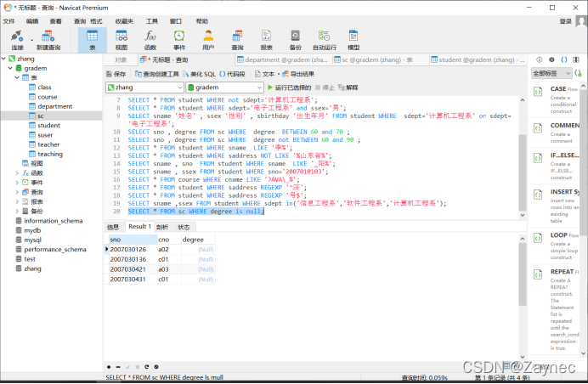Image resolution: width=588 pixels, height=384 pixels.
Task: Expand the events node in tree
Action: (17, 183)
